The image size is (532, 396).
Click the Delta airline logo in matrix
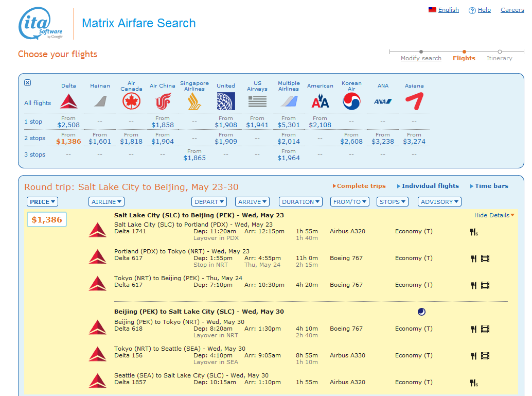point(68,101)
